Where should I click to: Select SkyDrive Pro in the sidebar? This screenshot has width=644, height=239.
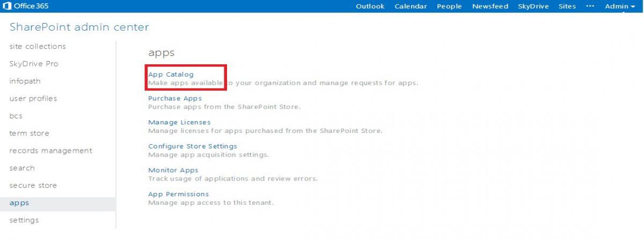click(34, 64)
